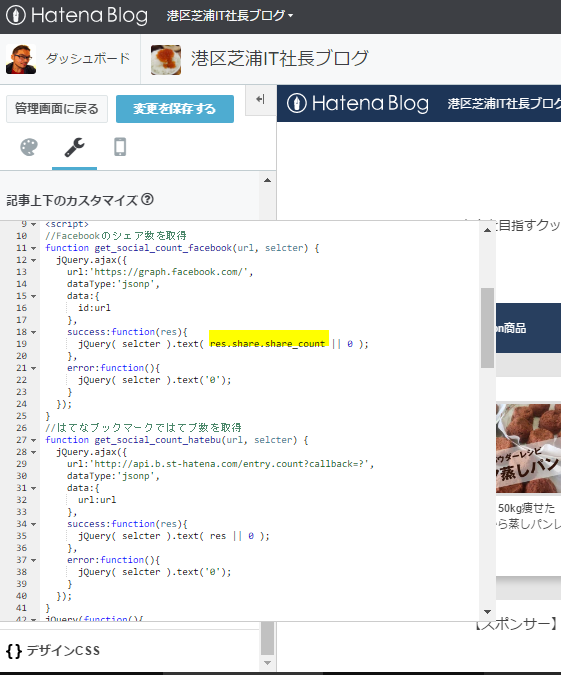Image resolution: width=561 pixels, height=675 pixels.
Task: Collapse the sidebar with the arrow icon
Action: pos(260,99)
